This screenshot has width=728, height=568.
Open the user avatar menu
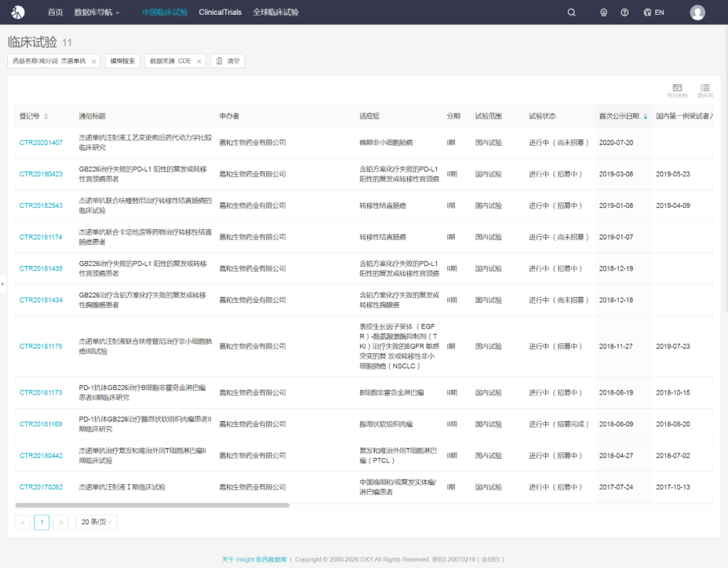pos(698,13)
